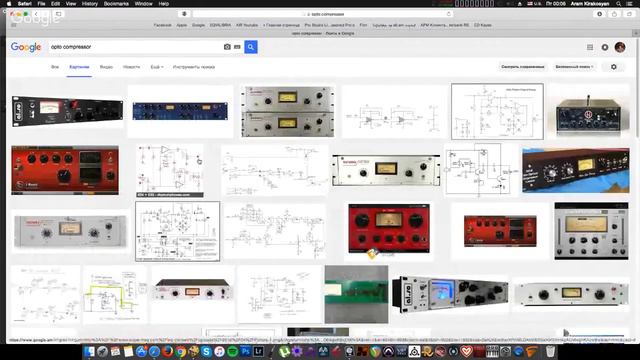Viewport: 640px width, 360px height.
Task: Open the schematic with yellow highlighted traces
Action: tap(115, 295)
